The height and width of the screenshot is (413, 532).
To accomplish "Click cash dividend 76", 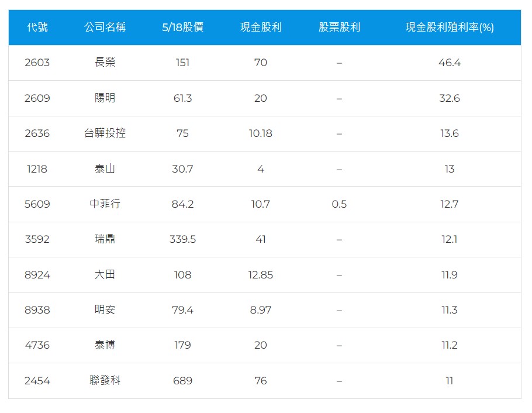I will (x=261, y=381).
